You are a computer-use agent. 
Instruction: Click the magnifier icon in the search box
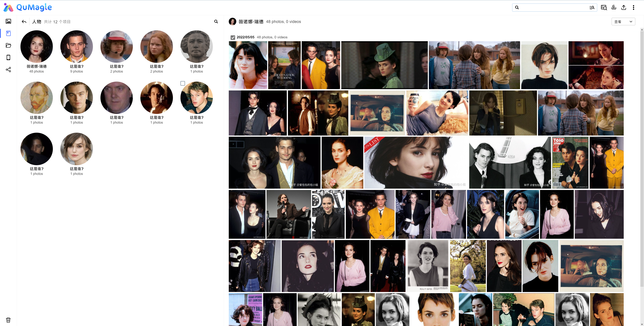(x=517, y=8)
